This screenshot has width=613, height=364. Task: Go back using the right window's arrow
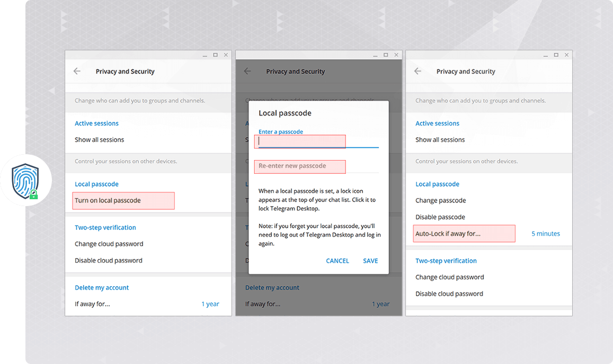(x=418, y=71)
